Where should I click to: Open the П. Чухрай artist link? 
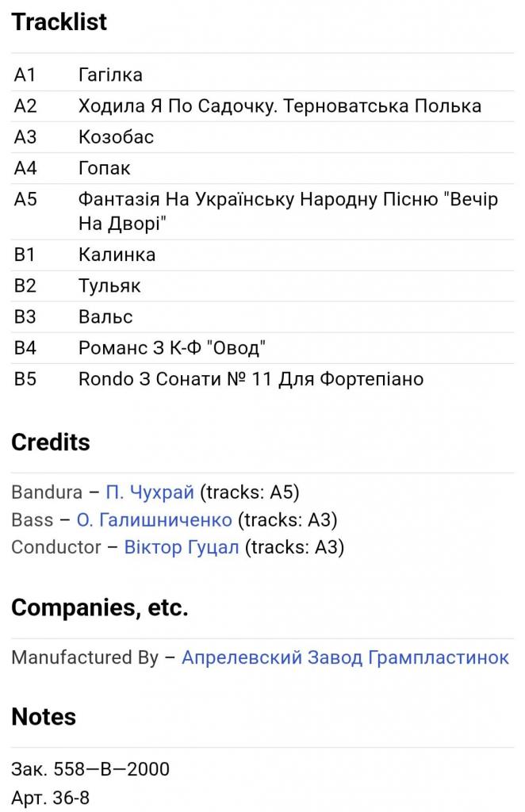point(150,492)
